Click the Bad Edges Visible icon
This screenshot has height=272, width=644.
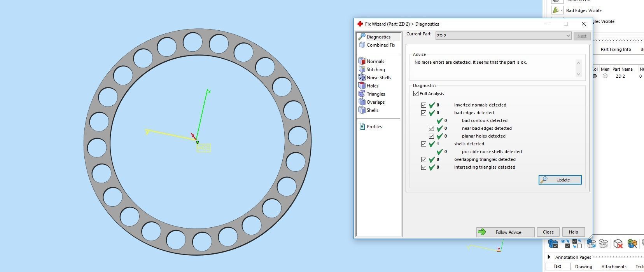[556, 10]
